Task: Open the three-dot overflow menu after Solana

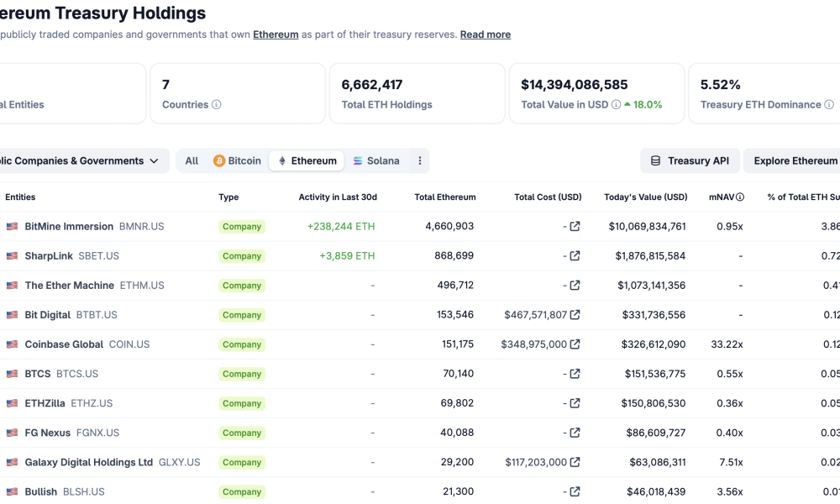Action: pos(419,160)
